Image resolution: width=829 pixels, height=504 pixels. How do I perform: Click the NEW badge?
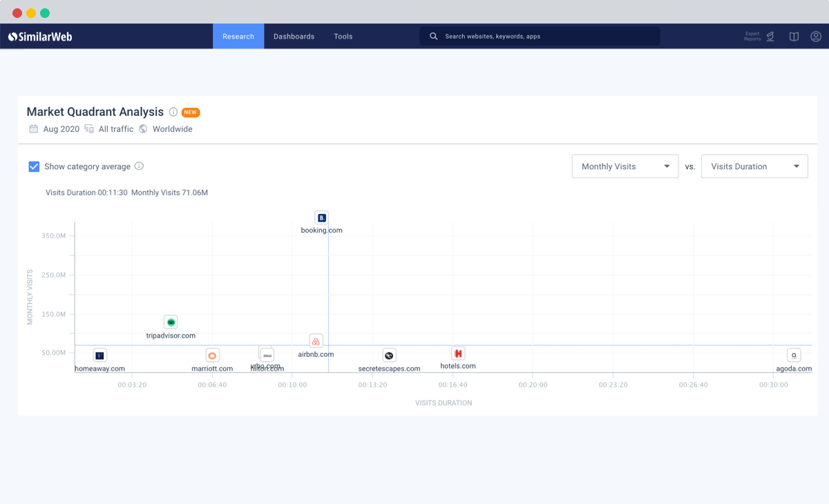tap(191, 112)
